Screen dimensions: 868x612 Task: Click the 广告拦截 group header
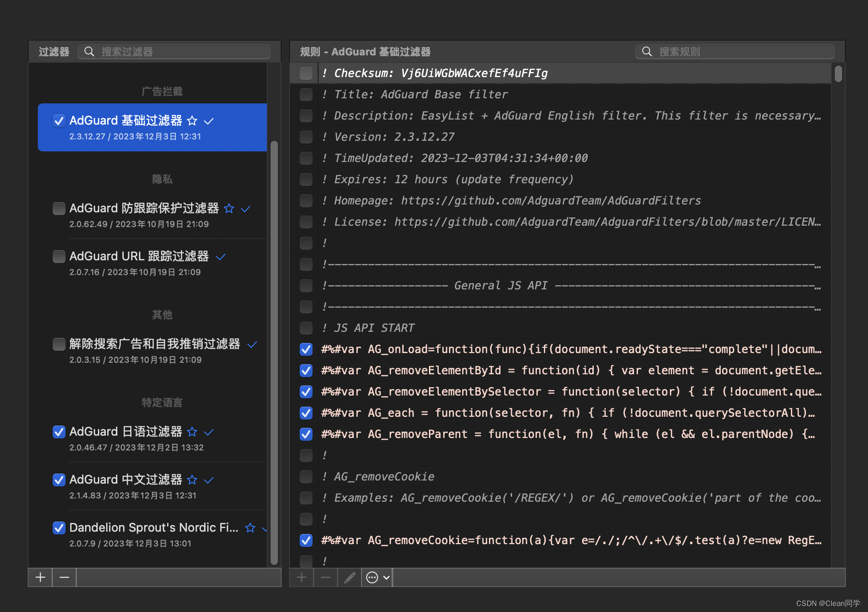coord(162,91)
